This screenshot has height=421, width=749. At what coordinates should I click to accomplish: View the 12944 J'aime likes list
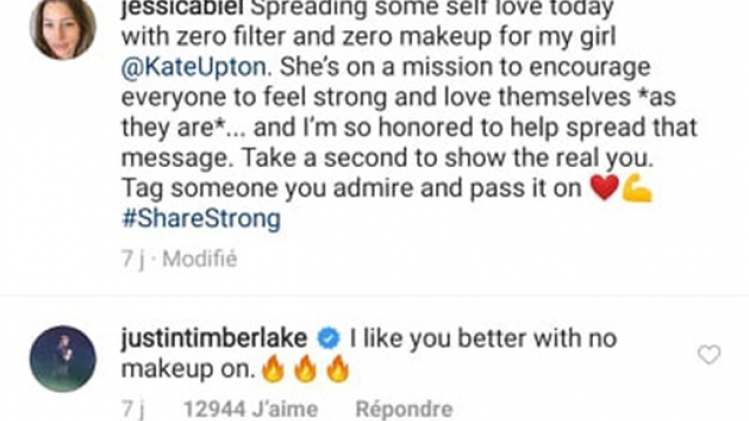coord(251,409)
